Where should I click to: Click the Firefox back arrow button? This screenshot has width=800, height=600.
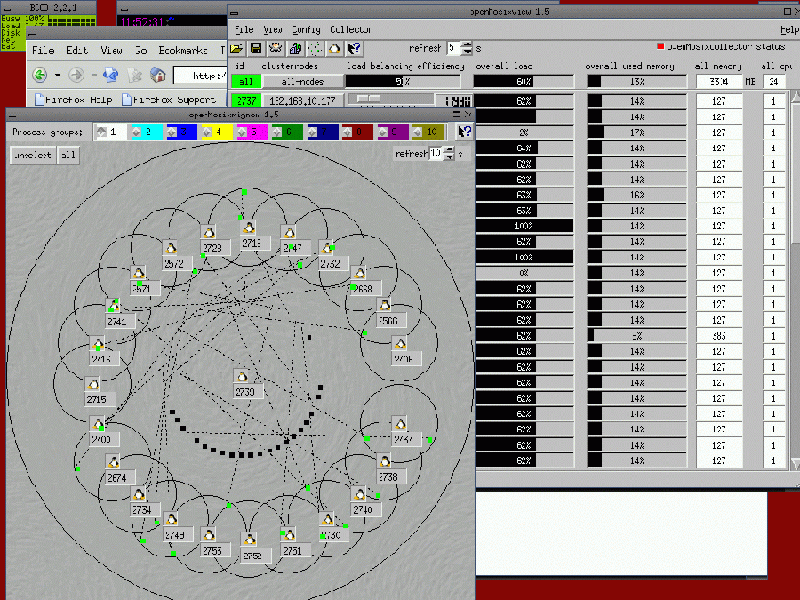(40, 75)
